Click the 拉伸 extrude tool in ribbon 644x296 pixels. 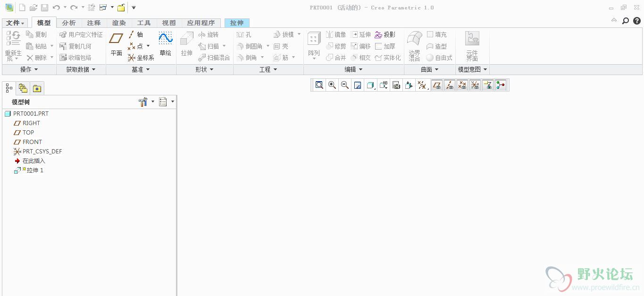pos(187,44)
